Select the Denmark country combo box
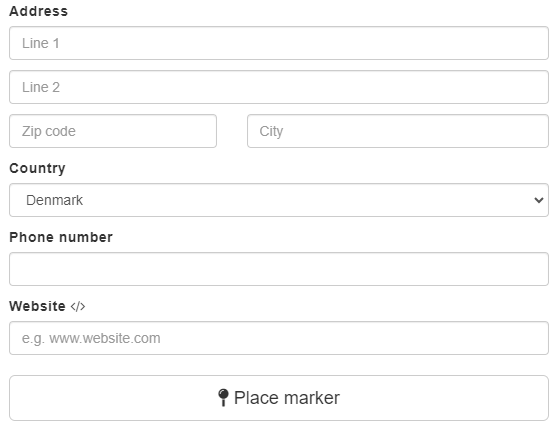558x424 pixels. (x=279, y=200)
